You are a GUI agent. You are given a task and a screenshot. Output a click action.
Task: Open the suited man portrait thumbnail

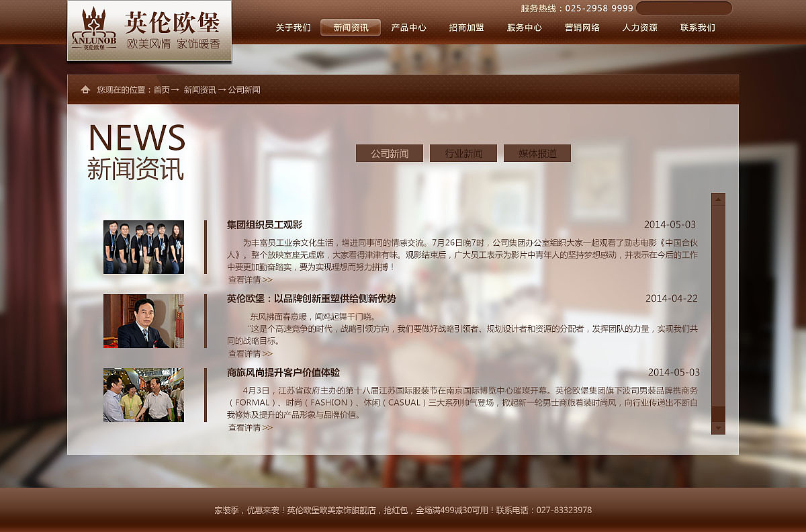pyautogui.click(x=144, y=321)
